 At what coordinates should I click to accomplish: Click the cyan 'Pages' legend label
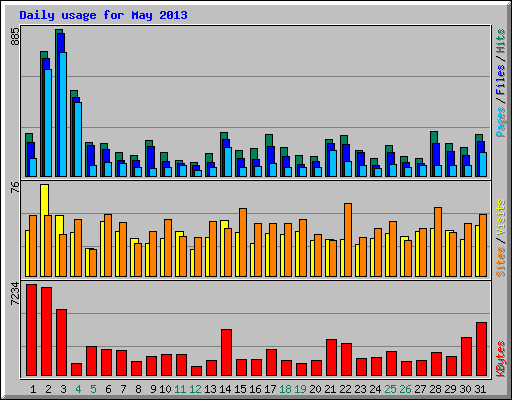pos(501,122)
